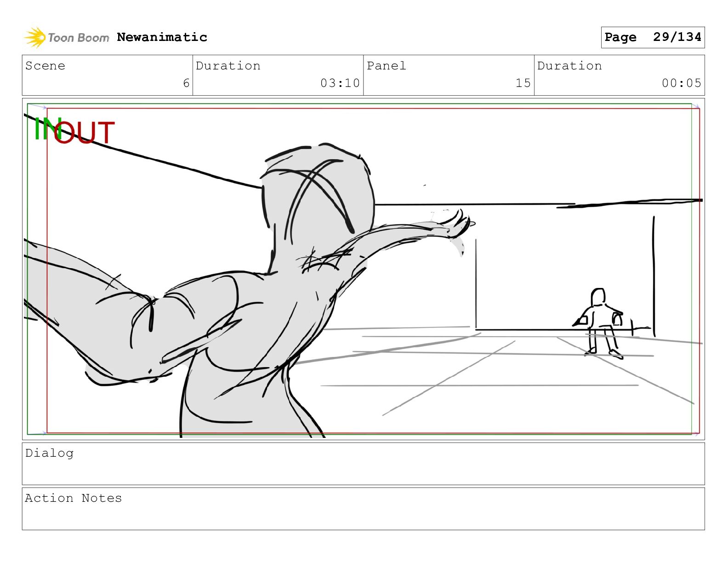Click the 'Newanimatic' project title
728x563 pixels.
click(x=162, y=37)
